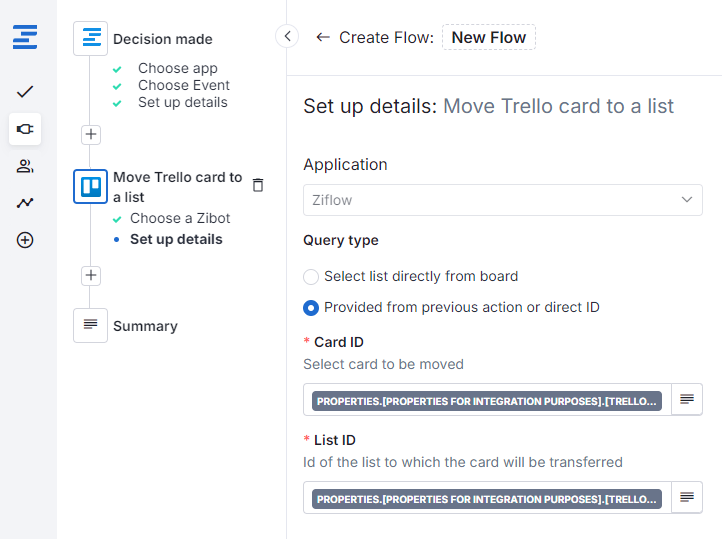Open the people icon in sidebar

[x=25, y=166]
